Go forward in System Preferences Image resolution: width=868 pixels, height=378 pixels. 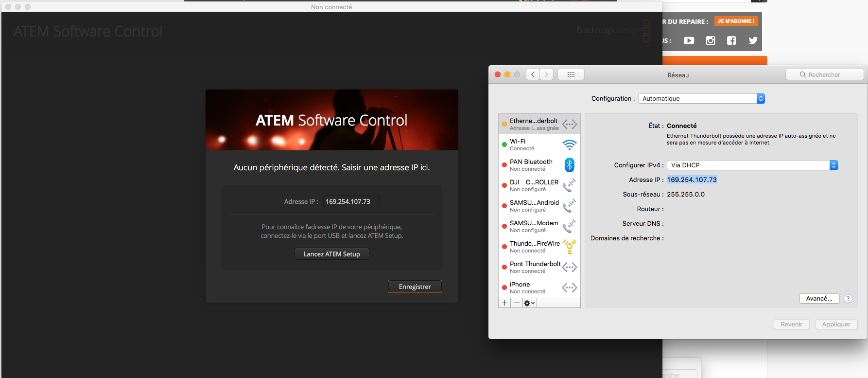click(546, 74)
